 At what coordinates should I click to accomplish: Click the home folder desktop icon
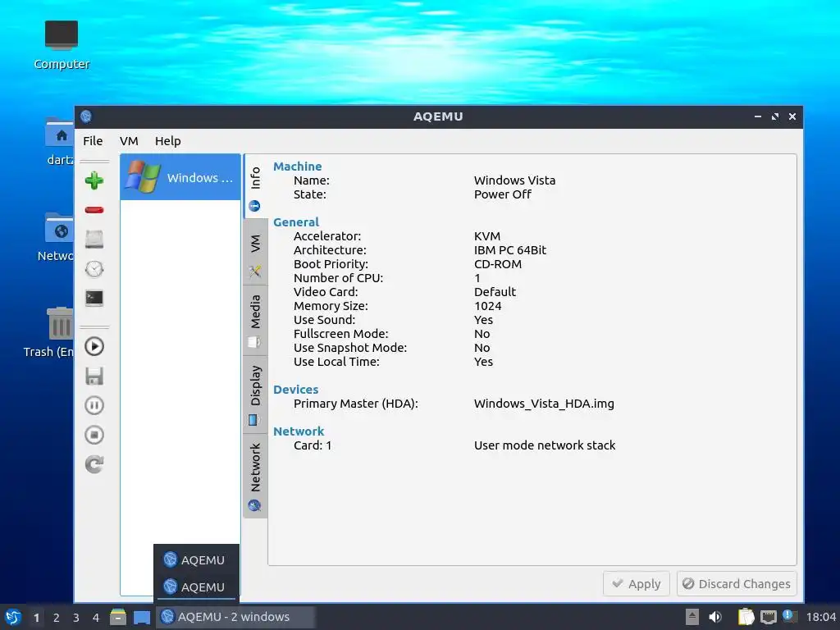point(60,141)
